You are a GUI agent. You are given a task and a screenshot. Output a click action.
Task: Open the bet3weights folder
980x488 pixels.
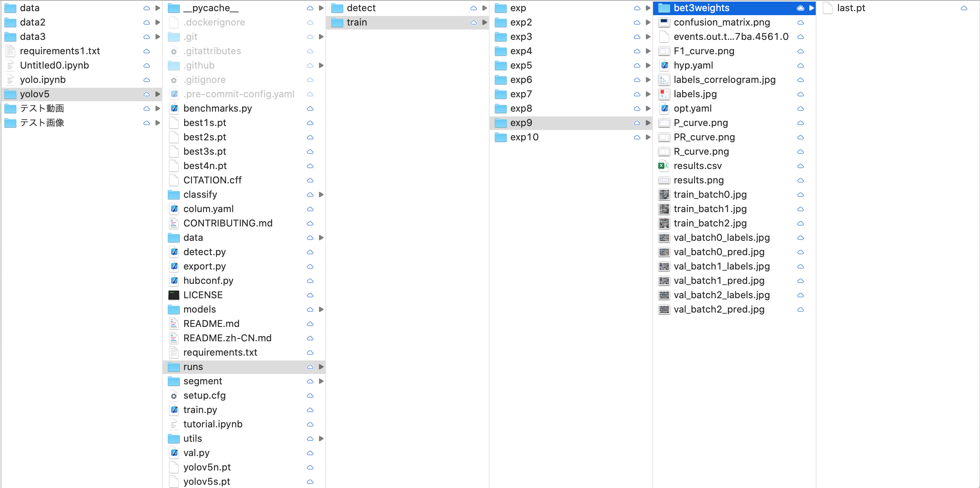coord(702,8)
